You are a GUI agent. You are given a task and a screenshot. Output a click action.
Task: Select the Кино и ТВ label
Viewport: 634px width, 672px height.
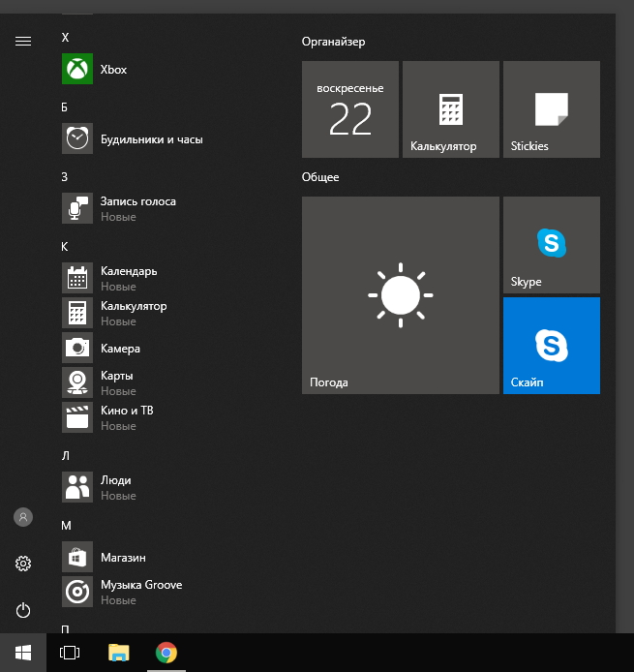pyautogui.click(x=127, y=411)
